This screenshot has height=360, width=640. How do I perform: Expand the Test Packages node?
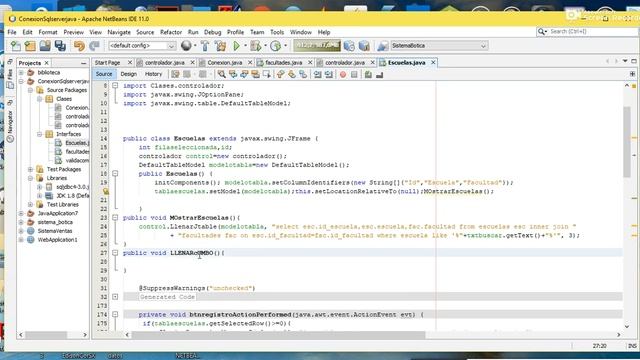point(31,169)
